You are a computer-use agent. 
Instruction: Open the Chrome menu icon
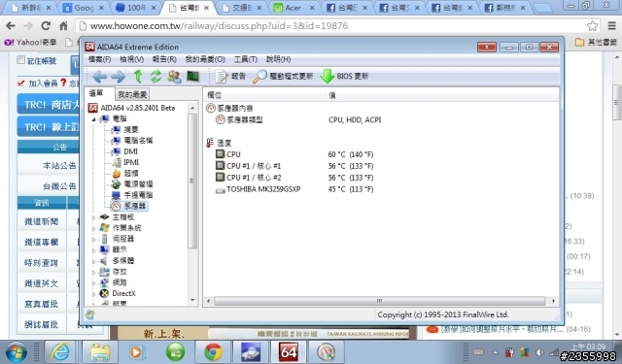pyautogui.click(x=612, y=26)
